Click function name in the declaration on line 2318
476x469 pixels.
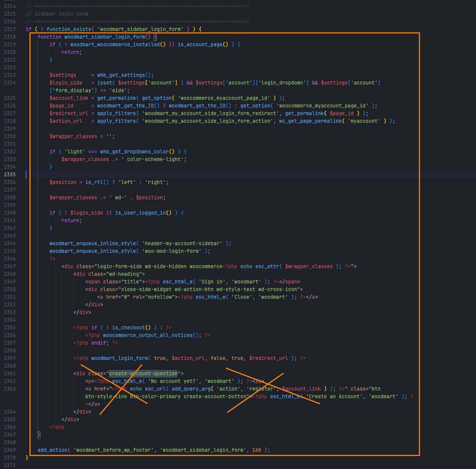point(104,37)
